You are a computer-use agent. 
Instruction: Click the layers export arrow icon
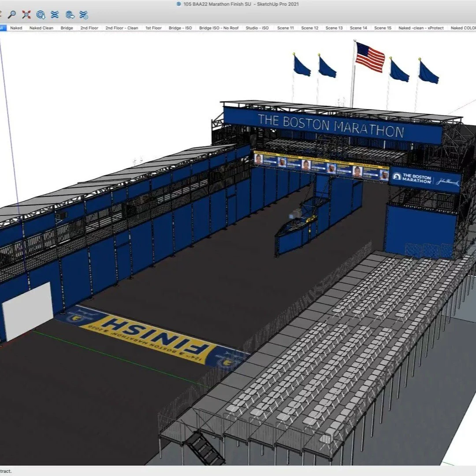point(70,14)
